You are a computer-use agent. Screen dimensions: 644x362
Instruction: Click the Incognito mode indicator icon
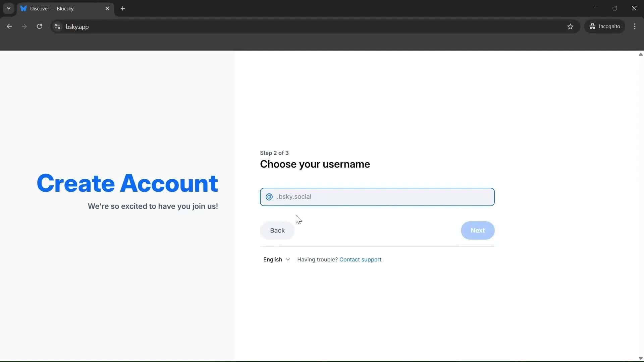tap(593, 26)
